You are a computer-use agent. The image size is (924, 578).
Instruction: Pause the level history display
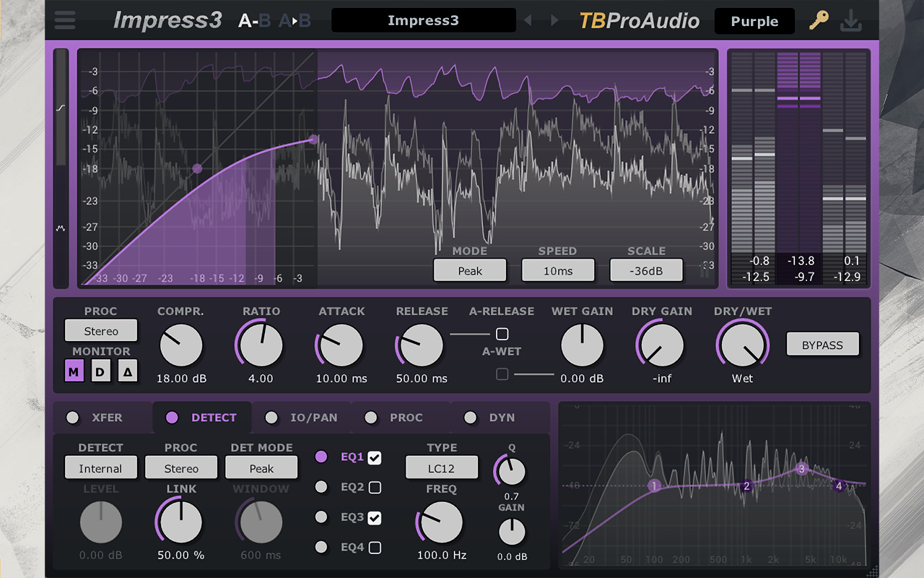[705, 272]
